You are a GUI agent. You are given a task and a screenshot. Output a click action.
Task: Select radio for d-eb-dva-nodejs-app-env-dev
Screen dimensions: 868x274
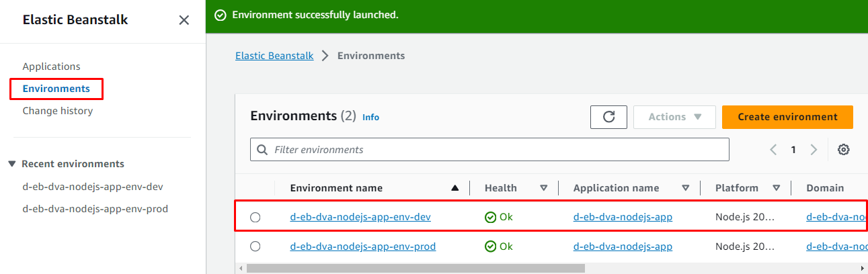pos(255,217)
